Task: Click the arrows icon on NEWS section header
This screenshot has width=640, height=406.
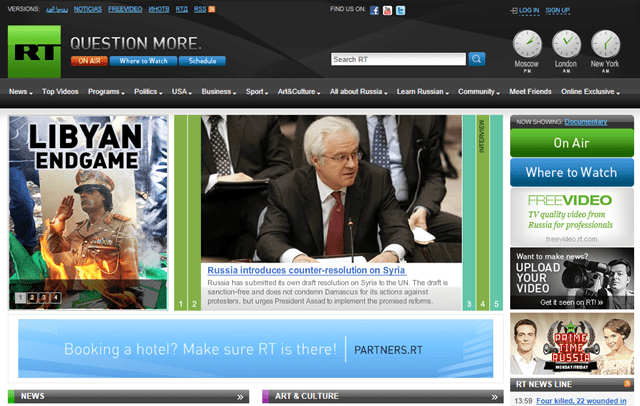Action: click(x=240, y=397)
